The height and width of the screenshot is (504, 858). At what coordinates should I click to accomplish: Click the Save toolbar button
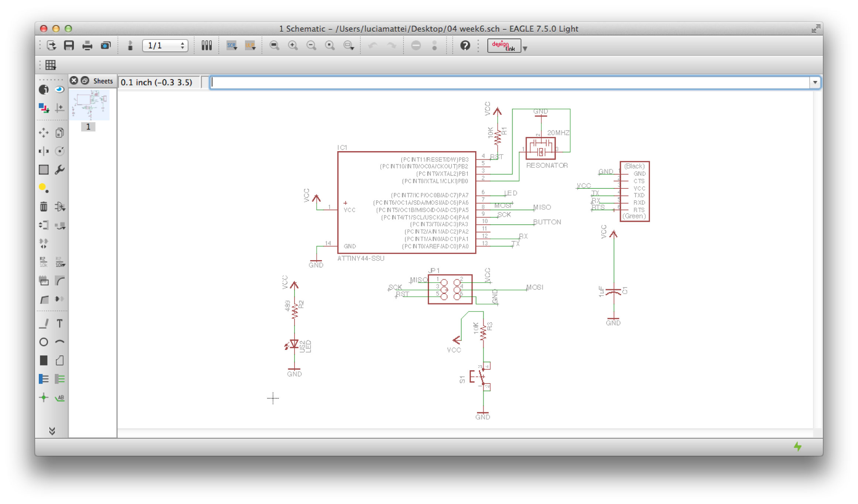[69, 45]
